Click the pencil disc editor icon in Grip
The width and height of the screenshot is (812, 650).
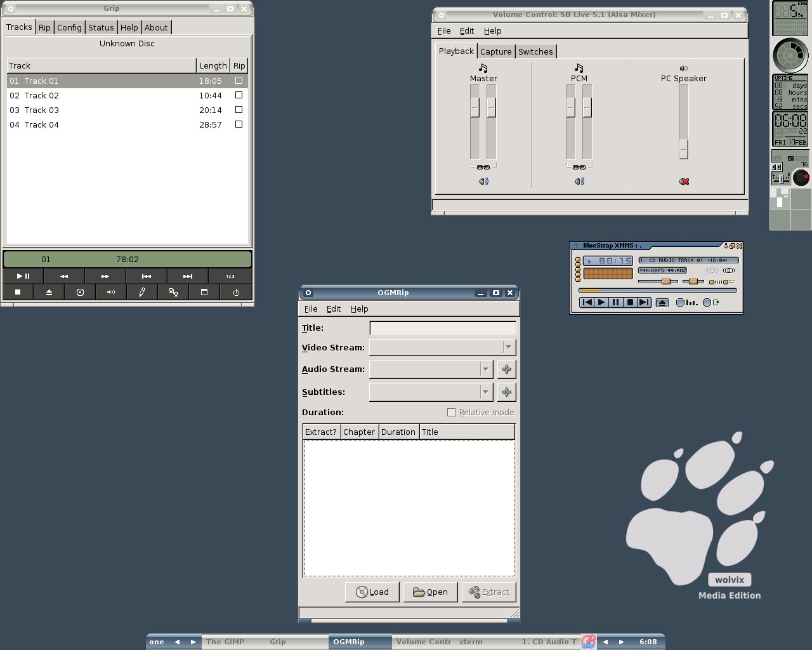[142, 292]
